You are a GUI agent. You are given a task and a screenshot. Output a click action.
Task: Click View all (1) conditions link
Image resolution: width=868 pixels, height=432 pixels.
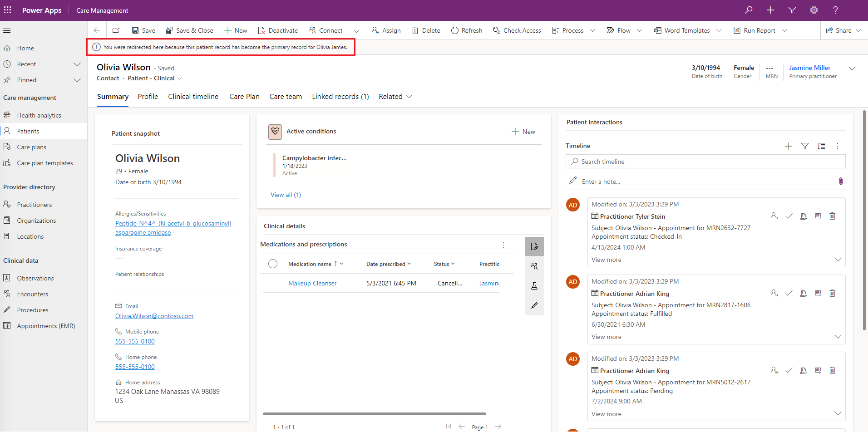[x=286, y=195]
